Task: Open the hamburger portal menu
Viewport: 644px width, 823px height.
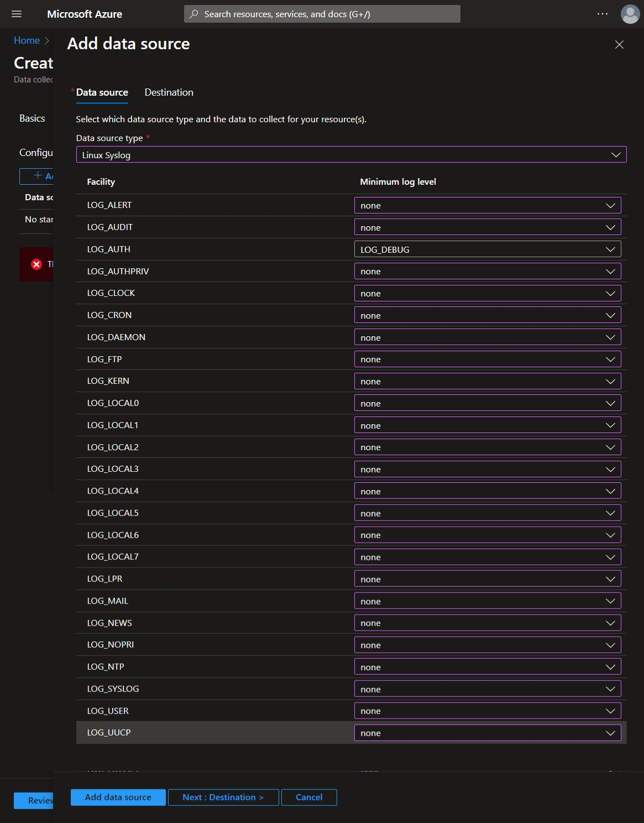Action: pyautogui.click(x=17, y=14)
